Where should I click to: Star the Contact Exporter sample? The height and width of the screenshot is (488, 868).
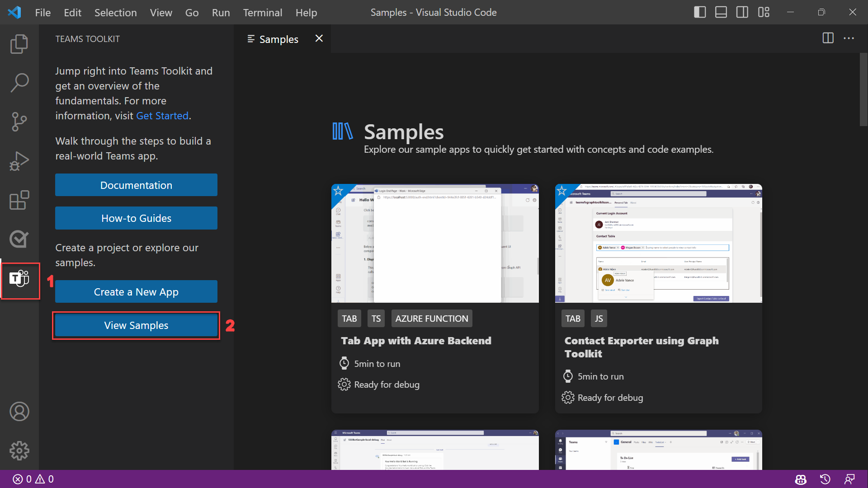[x=561, y=190]
